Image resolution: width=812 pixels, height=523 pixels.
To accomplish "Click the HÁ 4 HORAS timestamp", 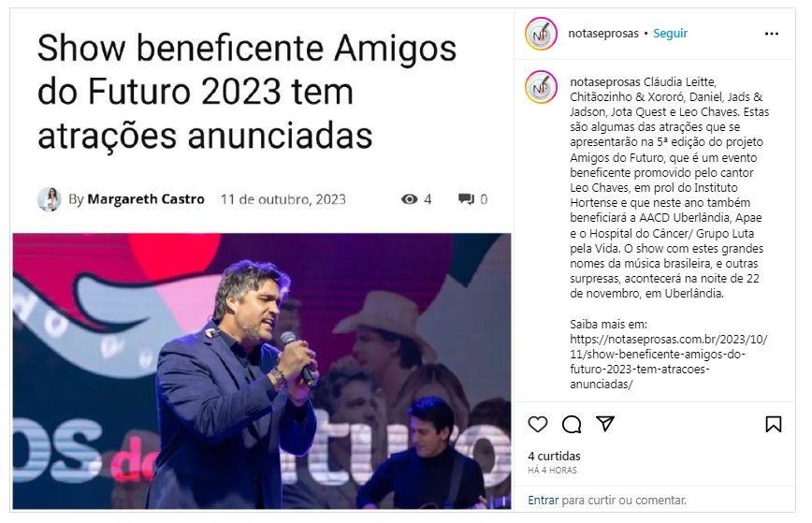I will [552, 471].
